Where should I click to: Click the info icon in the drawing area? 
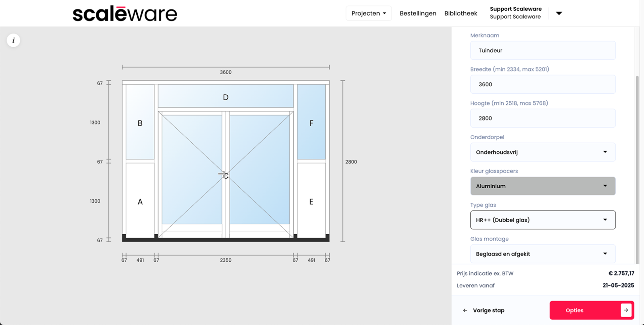(13, 40)
